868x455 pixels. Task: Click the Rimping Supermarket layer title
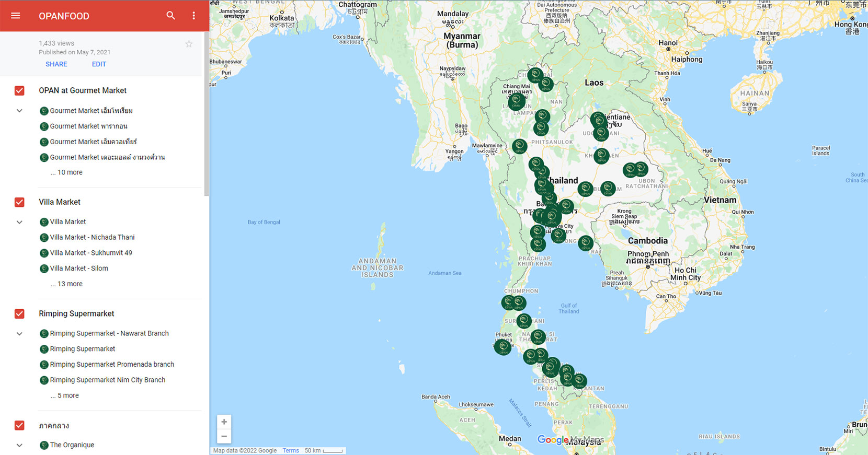click(x=76, y=313)
